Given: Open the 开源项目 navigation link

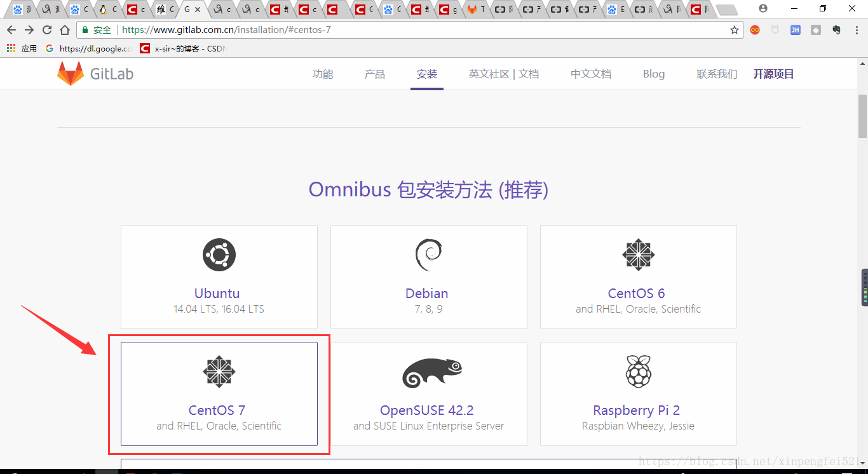Looking at the screenshot, I should point(774,74).
